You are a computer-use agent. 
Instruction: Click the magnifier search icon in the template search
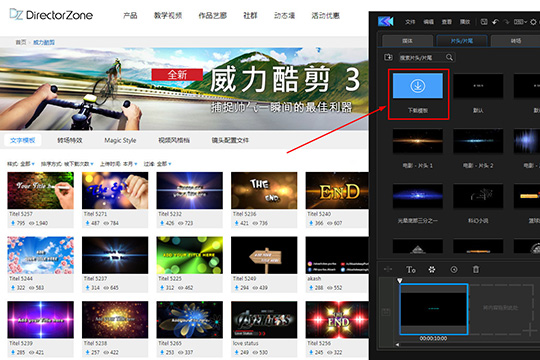[x=449, y=57]
